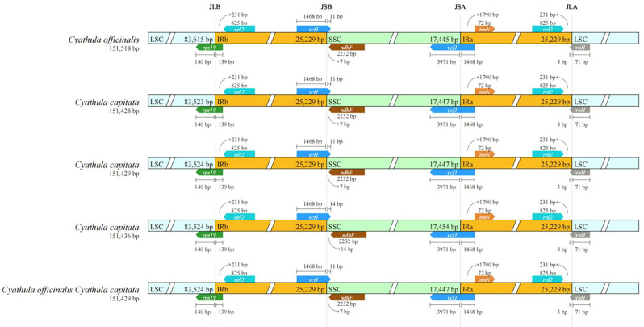This screenshot has height=327, width=644.
Task: Click rps19 gene arrow in 151,518 bp row
Action: [x=210, y=48]
